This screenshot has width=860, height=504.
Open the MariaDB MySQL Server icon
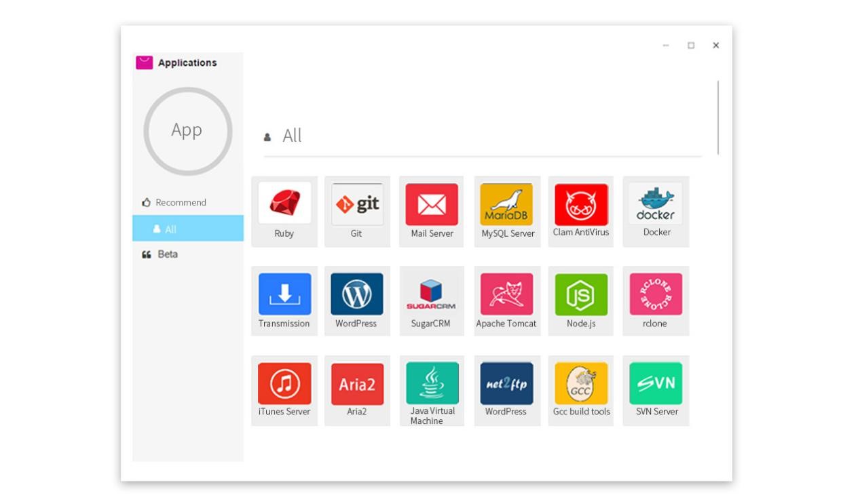tap(506, 204)
